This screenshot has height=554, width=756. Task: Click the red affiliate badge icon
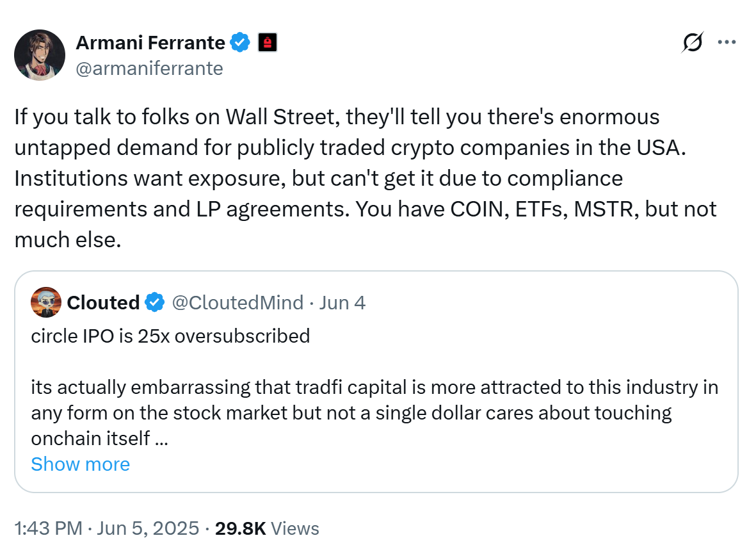tap(268, 43)
